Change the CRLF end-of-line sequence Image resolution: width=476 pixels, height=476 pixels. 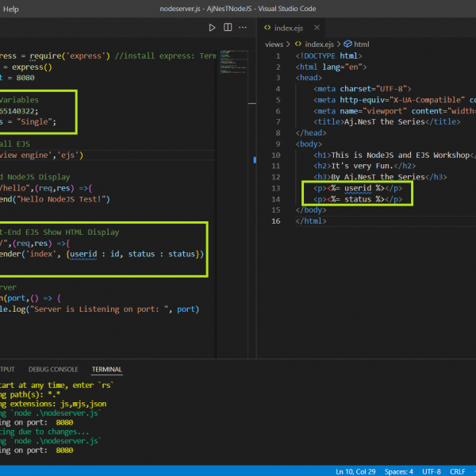(x=457, y=471)
